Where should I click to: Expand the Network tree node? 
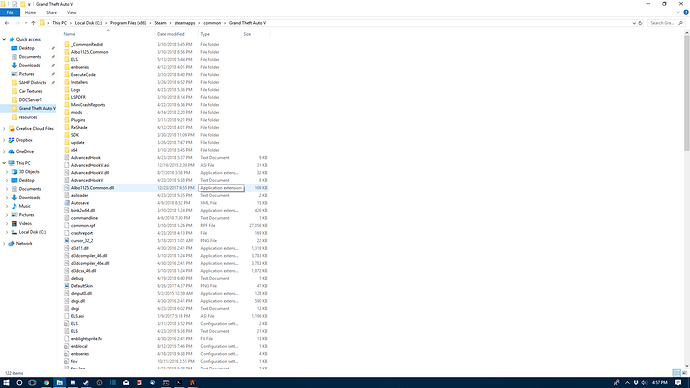point(4,243)
